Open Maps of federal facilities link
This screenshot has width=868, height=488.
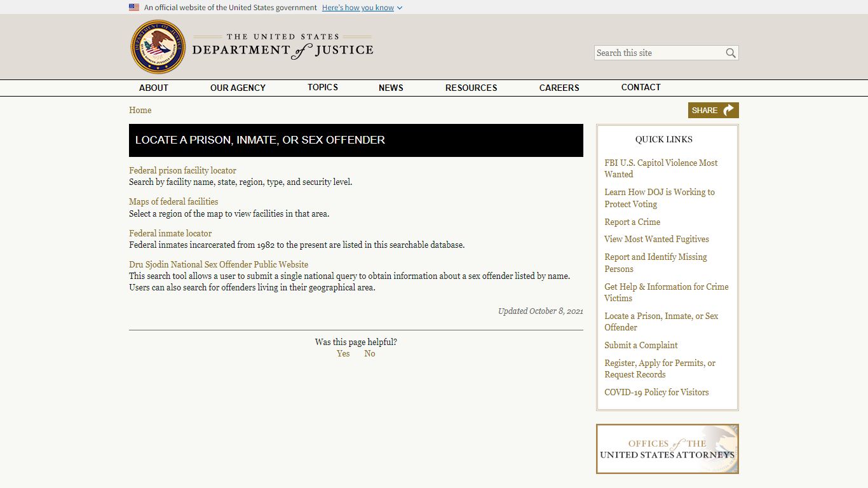(173, 201)
